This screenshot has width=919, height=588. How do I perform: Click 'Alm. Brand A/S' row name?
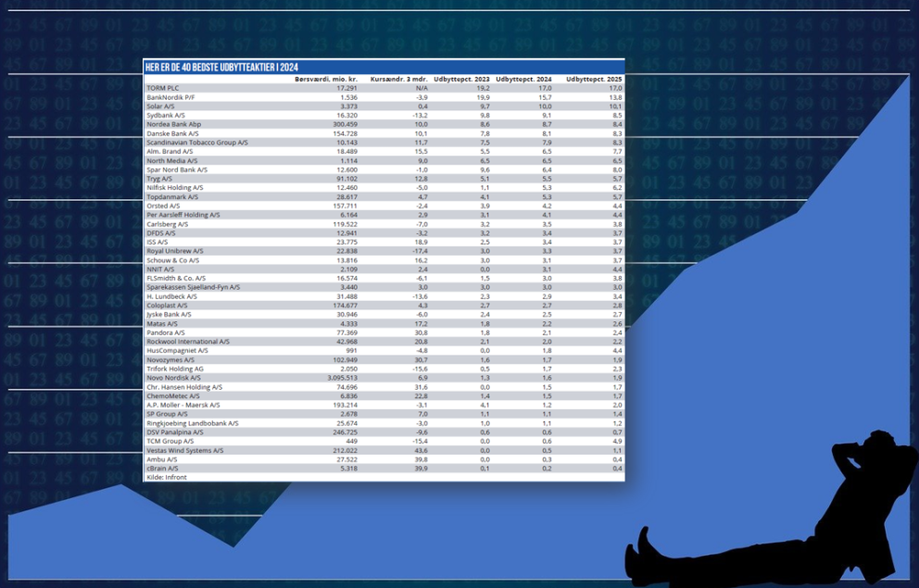click(x=170, y=151)
